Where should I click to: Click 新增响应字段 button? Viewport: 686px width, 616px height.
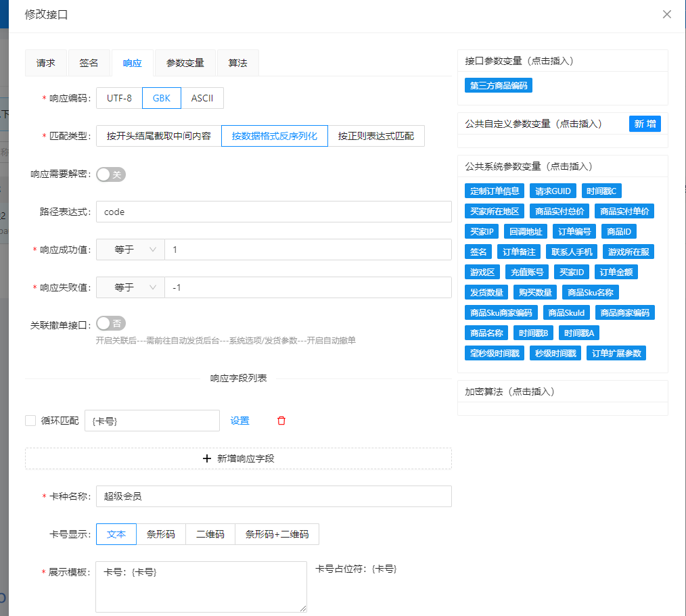238,458
